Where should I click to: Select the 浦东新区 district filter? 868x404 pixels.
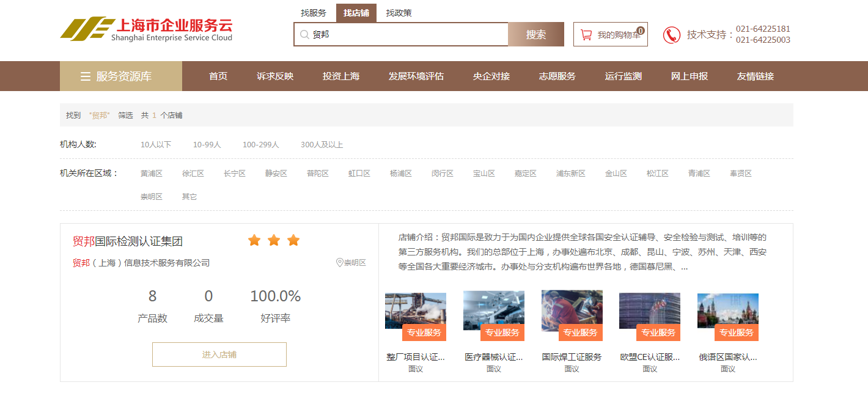coord(570,173)
